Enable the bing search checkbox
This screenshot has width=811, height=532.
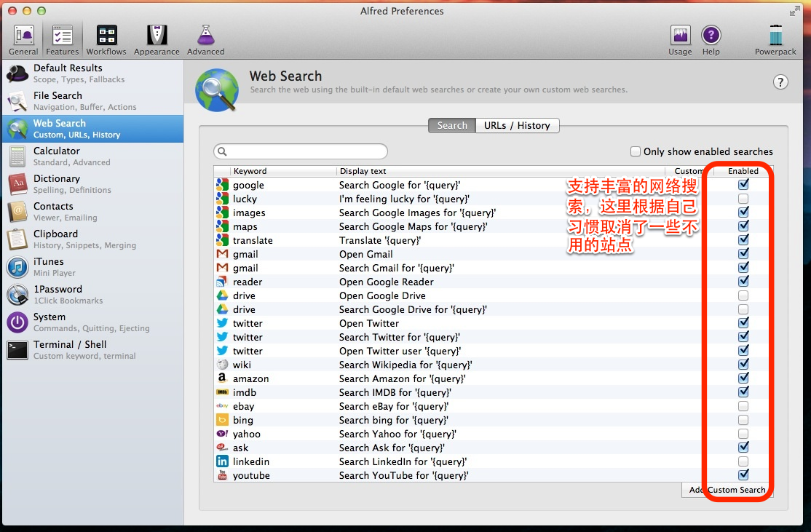743,420
